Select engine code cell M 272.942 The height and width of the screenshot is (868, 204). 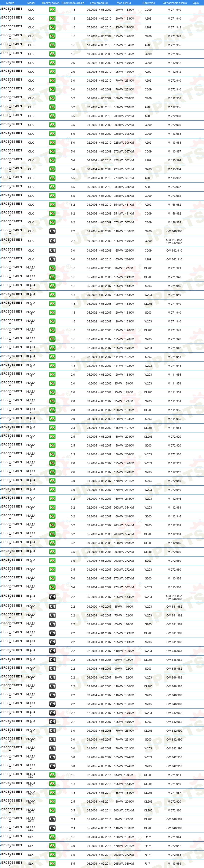pyautogui.click(x=174, y=846)
